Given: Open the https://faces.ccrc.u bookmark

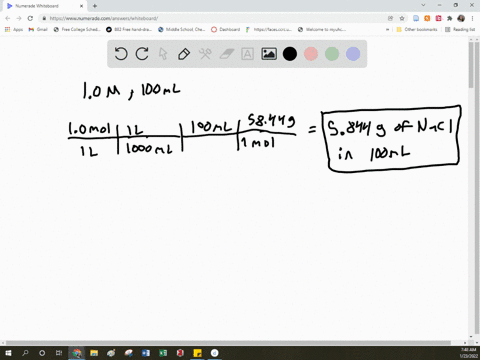Looking at the screenshot, I should 269,29.
